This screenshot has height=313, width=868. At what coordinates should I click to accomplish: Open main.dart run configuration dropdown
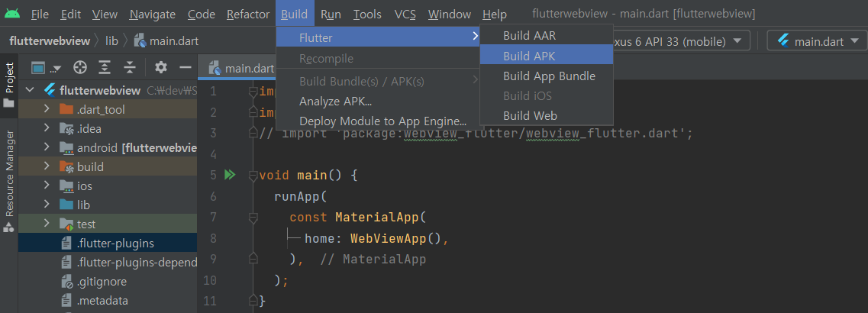[x=817, y=41]
